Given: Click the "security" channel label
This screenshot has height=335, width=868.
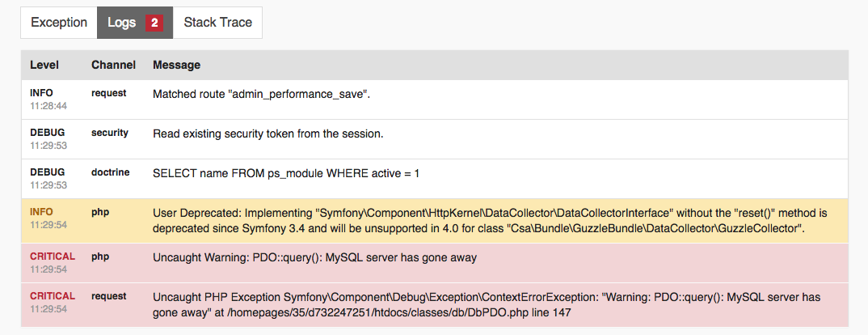Looking at the screenshot, I should [110, 133].
